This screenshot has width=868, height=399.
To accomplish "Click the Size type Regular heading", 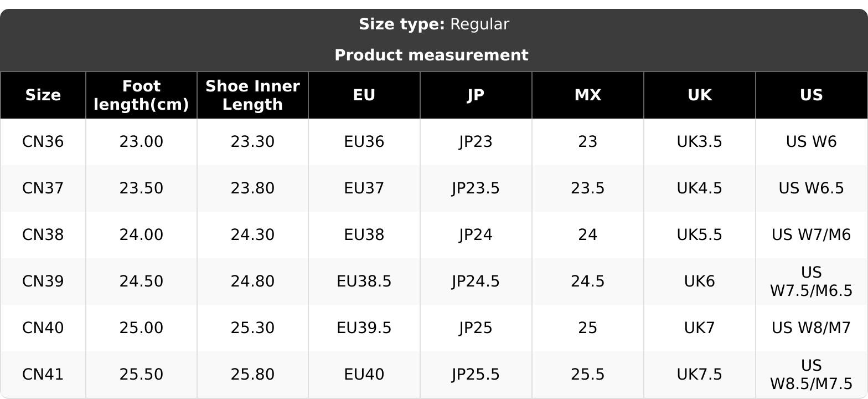I will coord(433,24).
